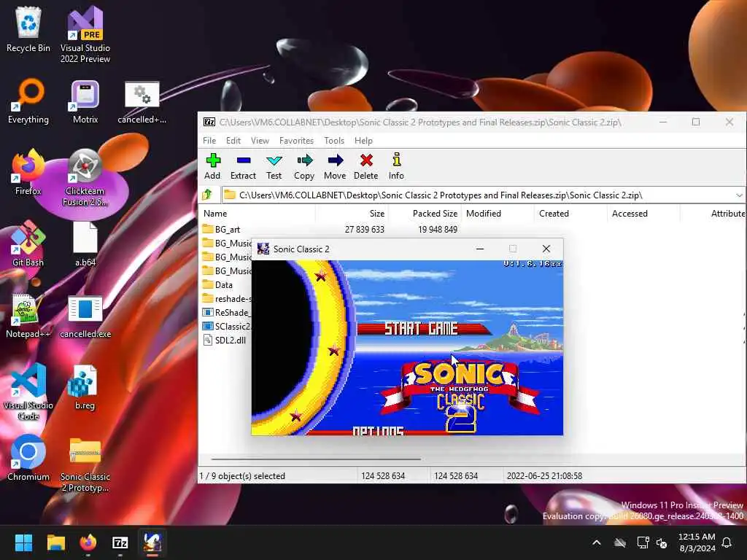Select the cancelled.exe desktop icon
Screen dimensions: 747x560
click(85, 316)
